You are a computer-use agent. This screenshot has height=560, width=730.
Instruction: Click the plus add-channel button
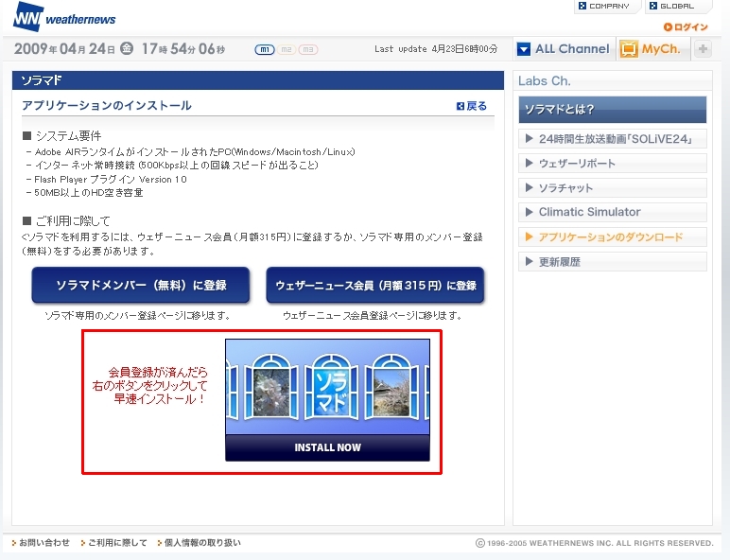click(703, 48)
